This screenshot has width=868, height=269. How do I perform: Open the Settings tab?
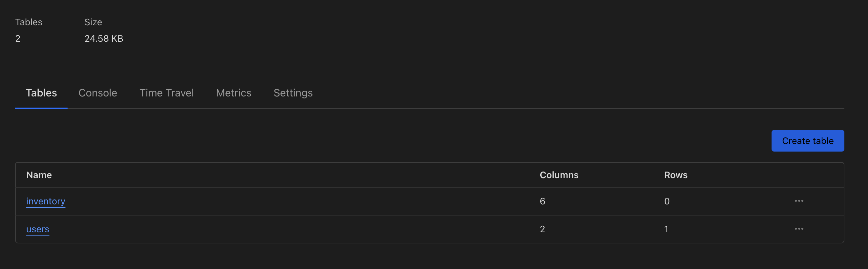pos(293,93)
